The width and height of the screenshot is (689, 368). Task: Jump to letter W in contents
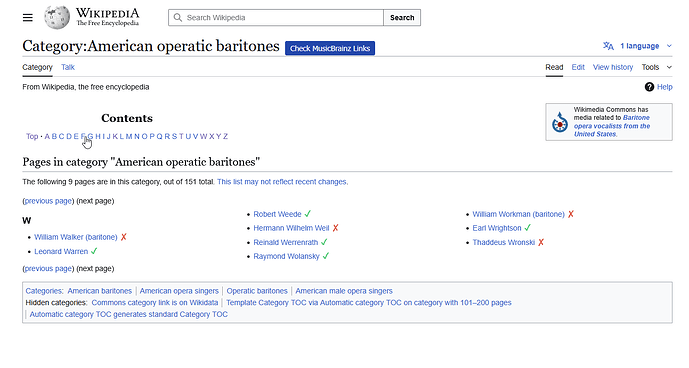[203, 136]
